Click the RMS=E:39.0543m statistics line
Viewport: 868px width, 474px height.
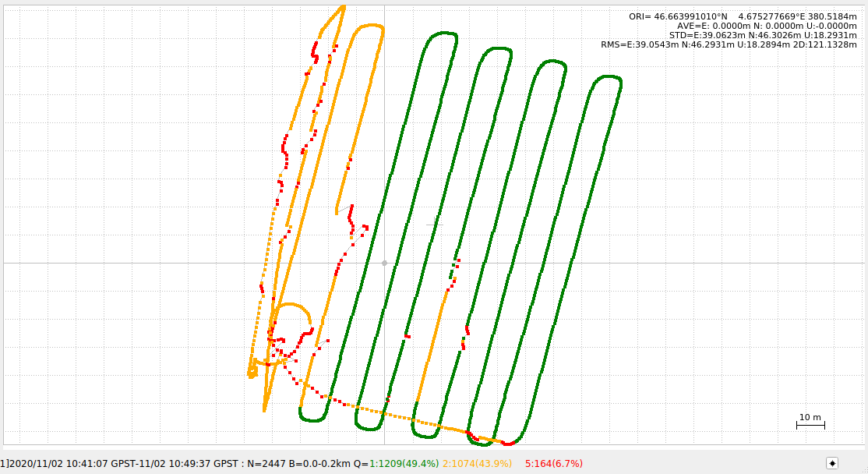[729, 44]
